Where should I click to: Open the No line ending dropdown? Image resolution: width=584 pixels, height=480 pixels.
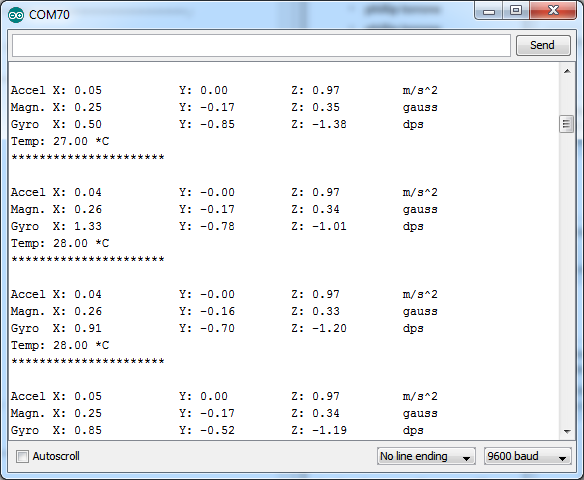[x=426, y=456]
